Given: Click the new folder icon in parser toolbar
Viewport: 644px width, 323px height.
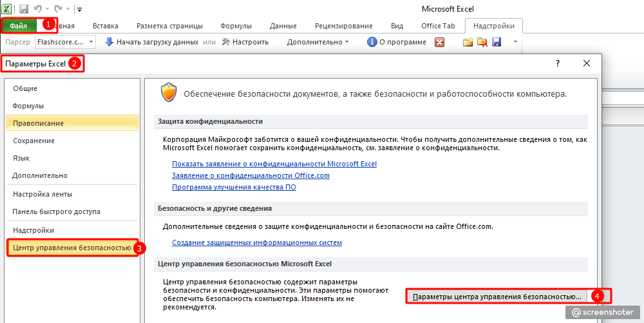Looking at the screenshot, I should 468,42.
